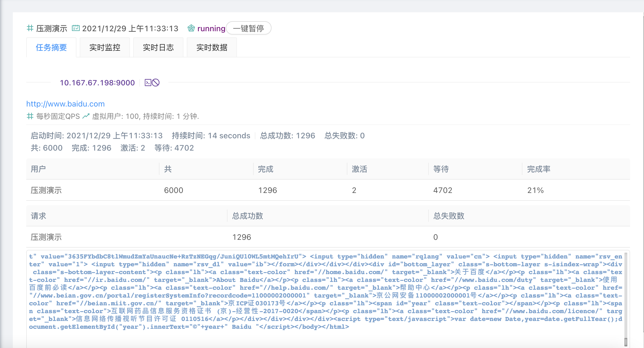Open the 实时监控 tab
This screenshot has height=348, width=644.
[x=105, y=47]
